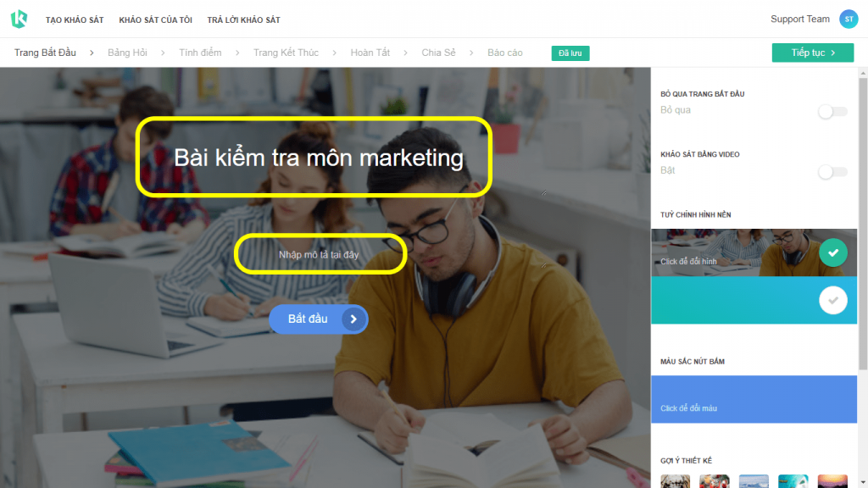Open the ST user avatar
The height and width of the screenshot is (488, 868).
848,19
